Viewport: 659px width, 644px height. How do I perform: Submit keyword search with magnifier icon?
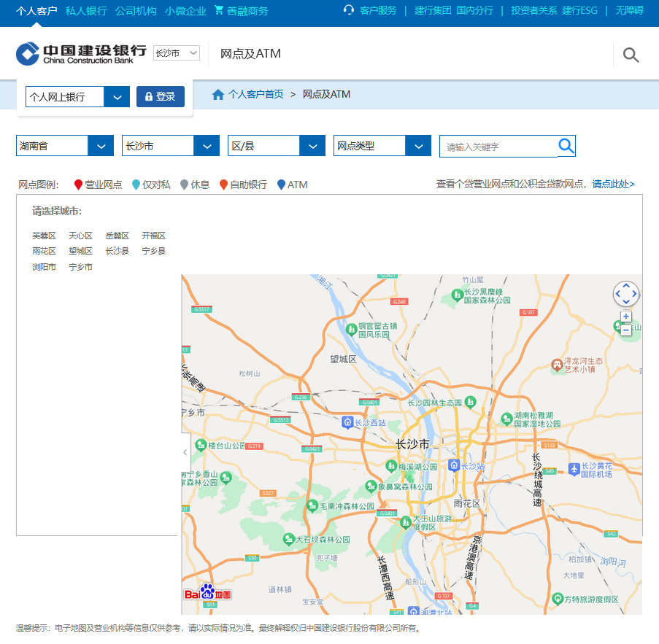click(x=566, y=146)
